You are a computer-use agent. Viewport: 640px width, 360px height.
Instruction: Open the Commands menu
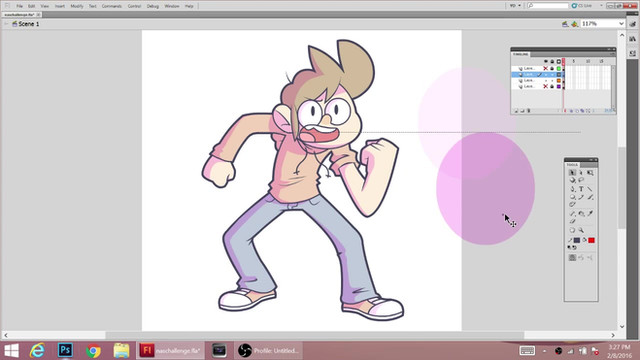(x=111, y=6)
